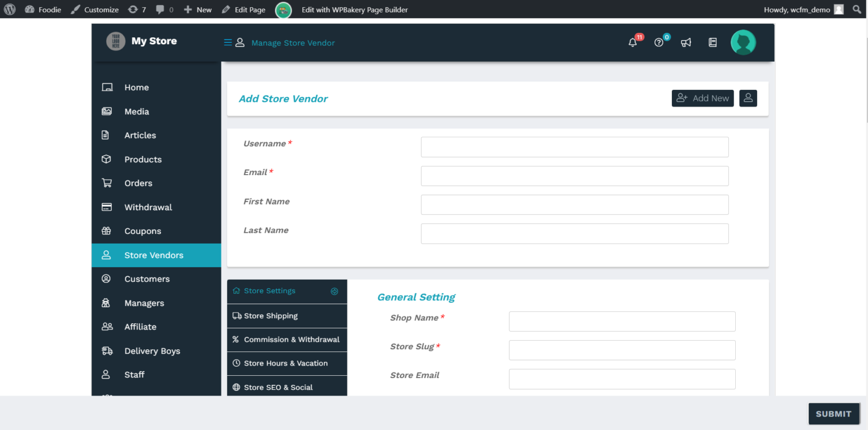
Task: Click the SUBMIT button
Action: point(834,414)
